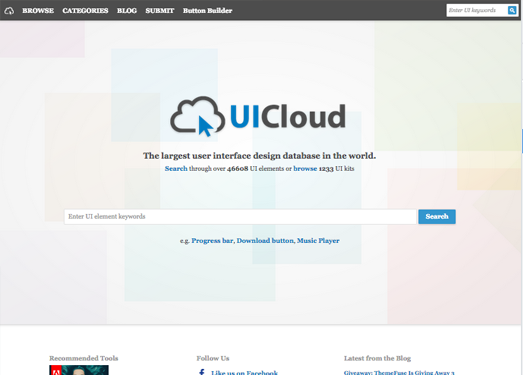This screenshot has width=523, height=375.
Task: Follow the 'Search' link in tagline
Action: 176,168
